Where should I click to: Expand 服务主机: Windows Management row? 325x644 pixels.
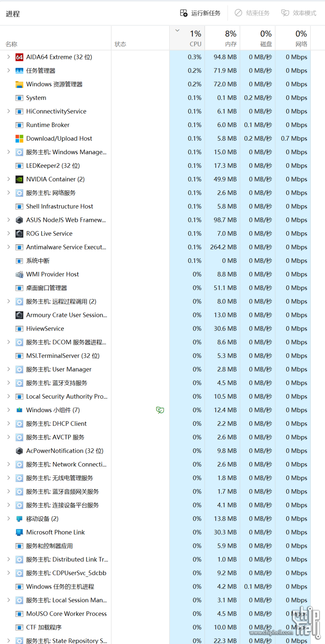pos(9,152)
